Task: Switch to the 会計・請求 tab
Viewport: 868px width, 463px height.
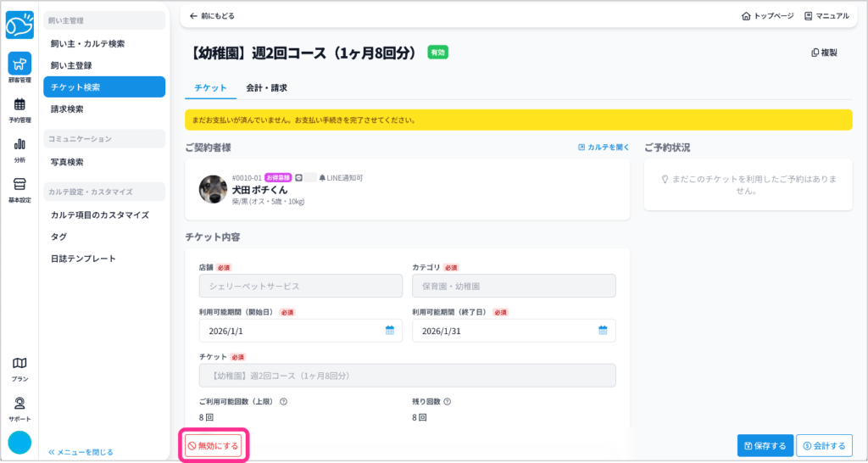Action: (266, 87)
